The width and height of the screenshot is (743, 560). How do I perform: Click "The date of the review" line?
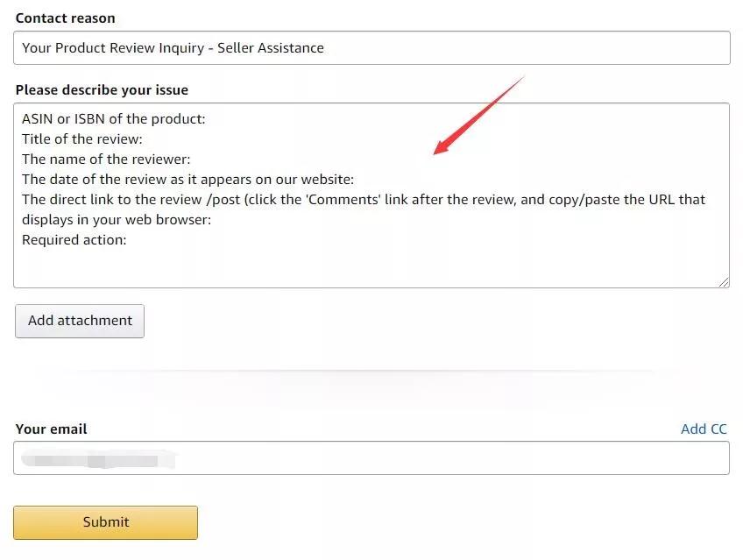point(188,180)
